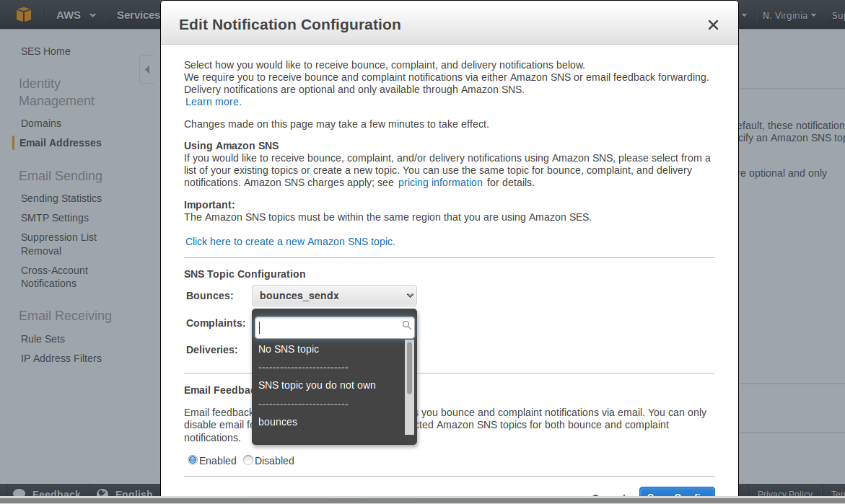
Task: Open the Services menu
Action: [x=139, y=15]
